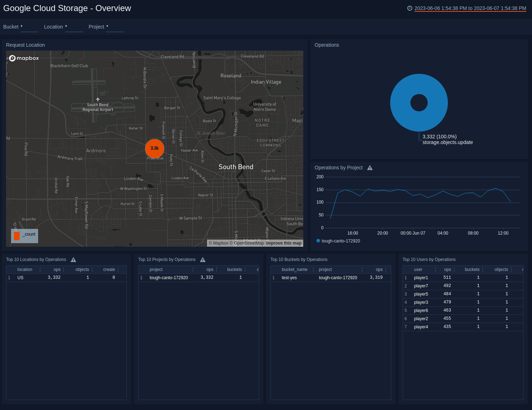
Task: Select player6 row in Users table
Action: tap(463, 311)
